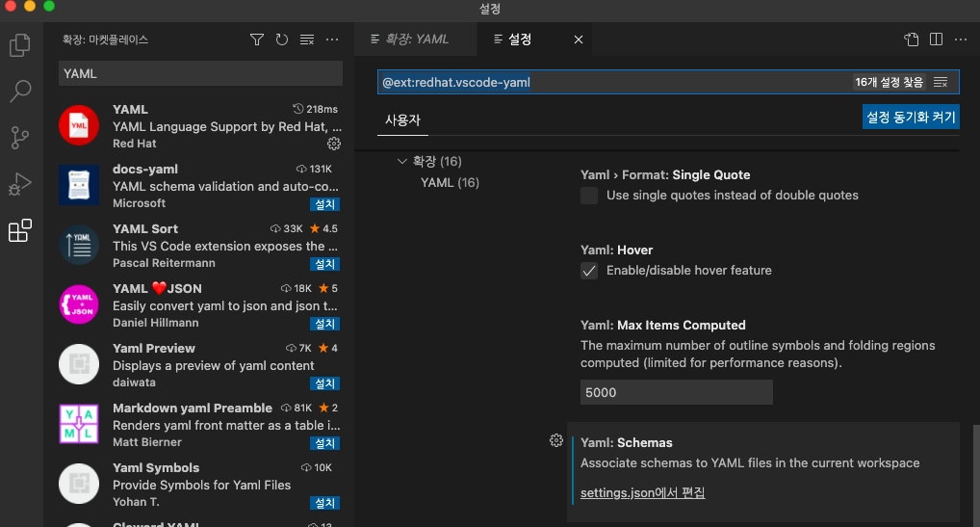Enable Format Single Quote checkbox
Viewport: 980px width, 527px height.
pos(589,195)
